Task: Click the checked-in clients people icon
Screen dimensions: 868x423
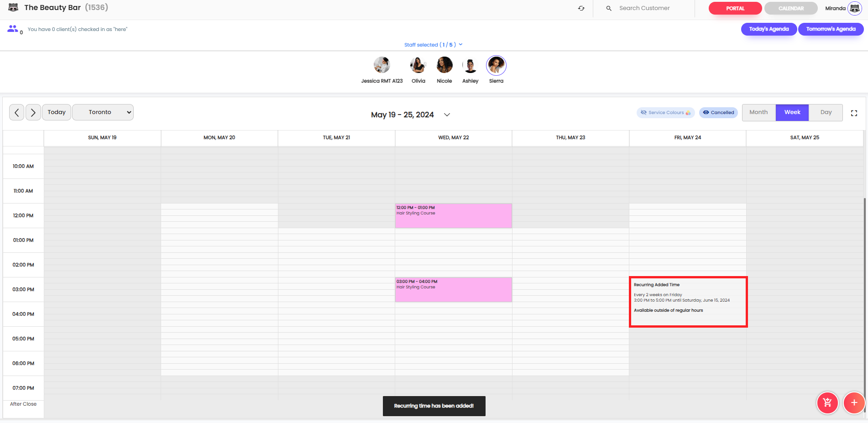Action: (13, 29)
